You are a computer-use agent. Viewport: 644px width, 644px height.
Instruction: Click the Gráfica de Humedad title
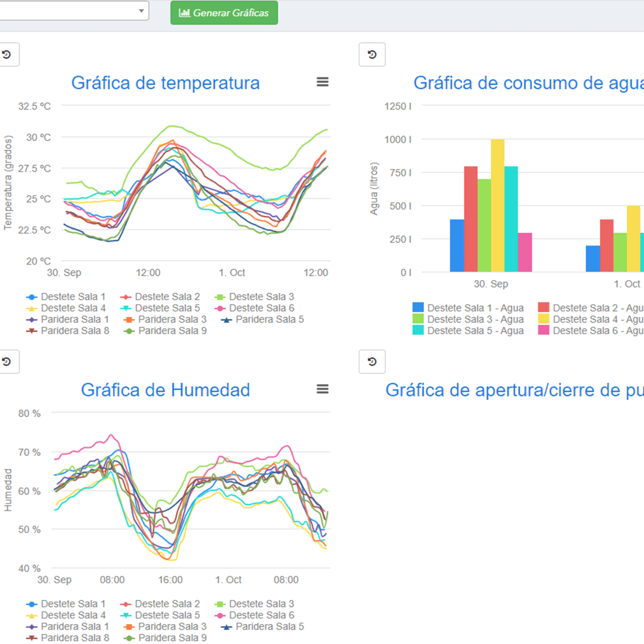click(165, 390)
